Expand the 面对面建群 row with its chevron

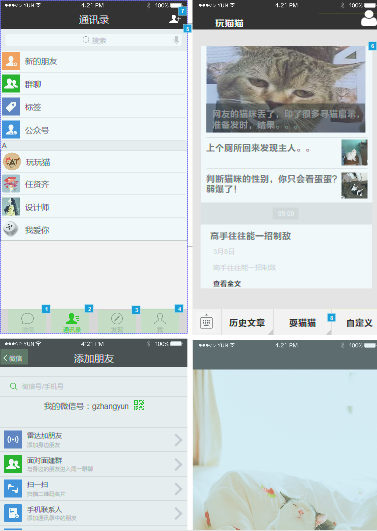[x=179, y=464]
